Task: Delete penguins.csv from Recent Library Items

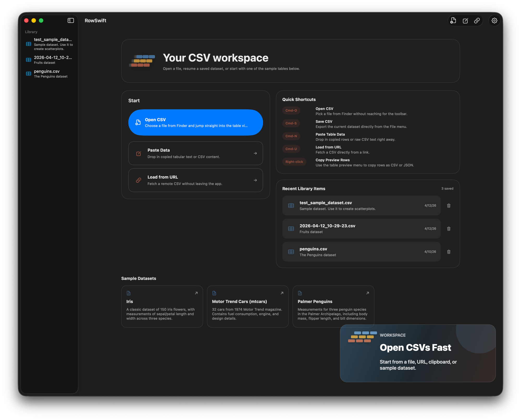Action: [449, 252]
